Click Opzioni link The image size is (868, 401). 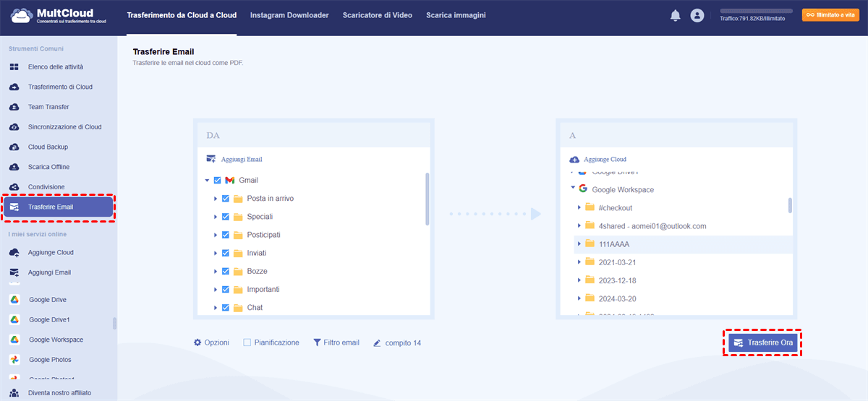click(217, 342)
